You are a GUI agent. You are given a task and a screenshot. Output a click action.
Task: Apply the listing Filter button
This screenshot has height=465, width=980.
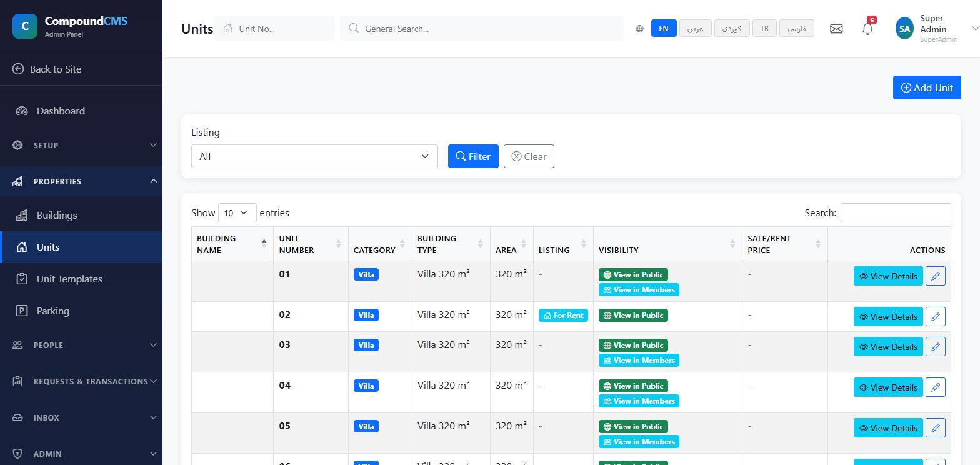(x=473, y=156)
